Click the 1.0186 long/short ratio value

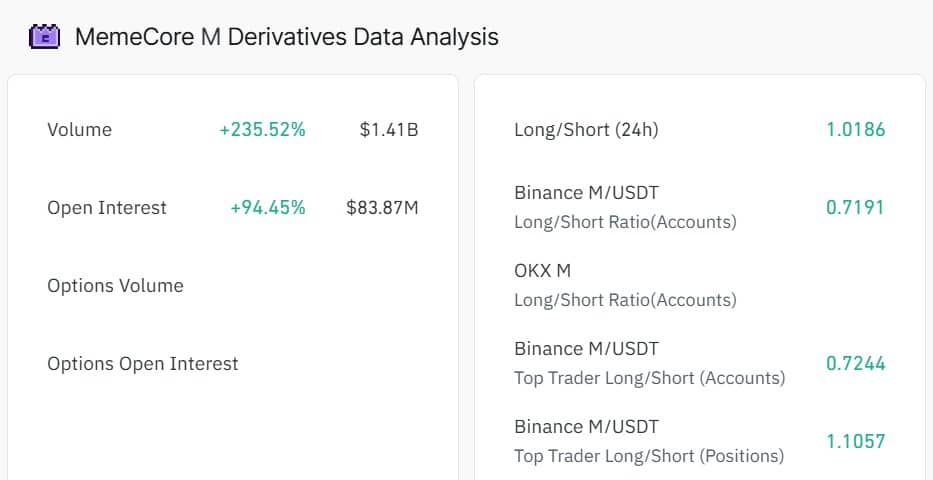click(855, 130)
